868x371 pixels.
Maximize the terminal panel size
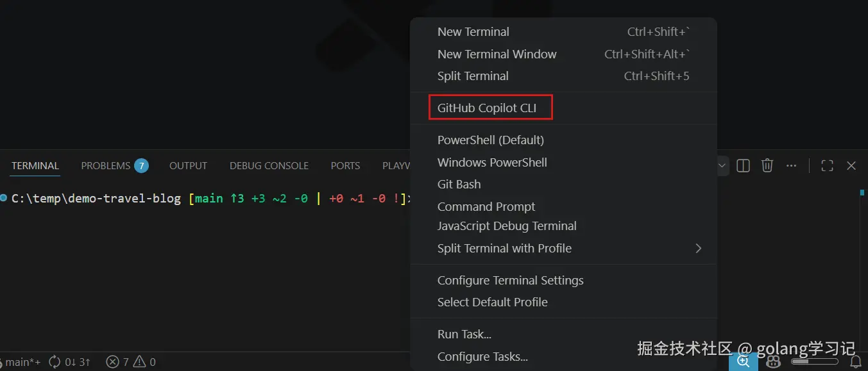click(827, 166)
